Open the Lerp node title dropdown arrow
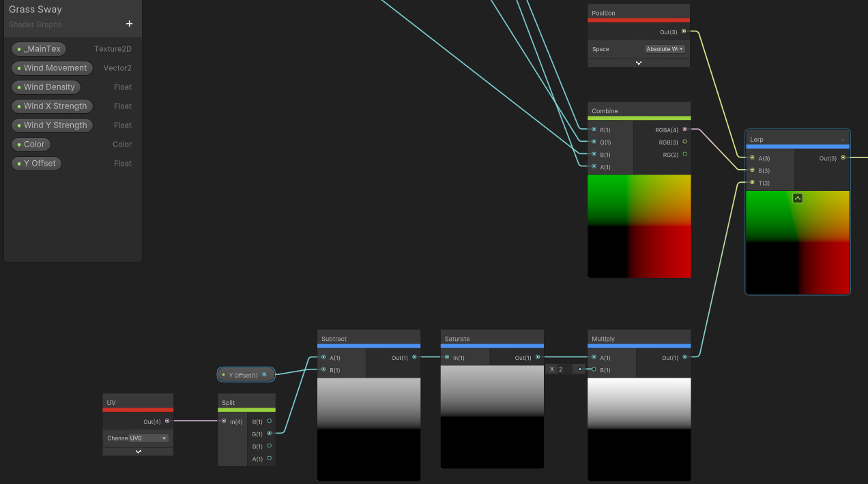 (843, 140)
